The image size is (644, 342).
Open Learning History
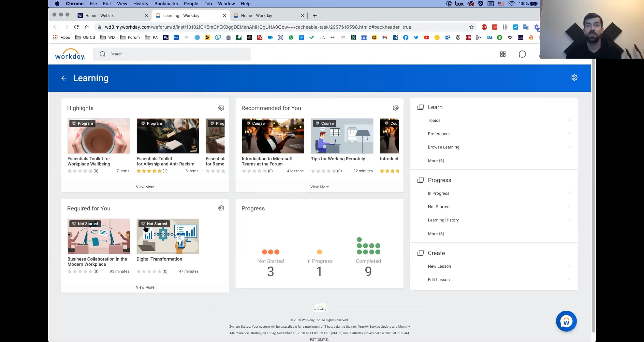click(443, 220)
